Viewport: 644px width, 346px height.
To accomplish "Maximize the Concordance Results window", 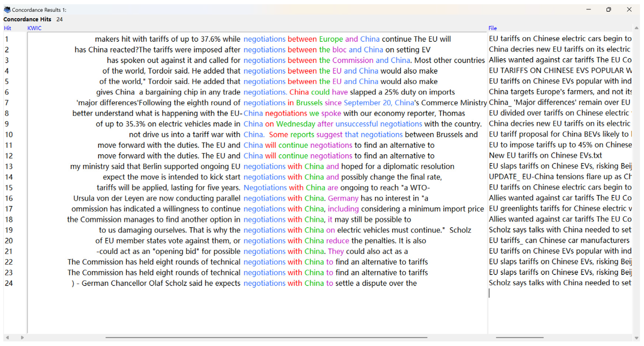I will point(608,10).
